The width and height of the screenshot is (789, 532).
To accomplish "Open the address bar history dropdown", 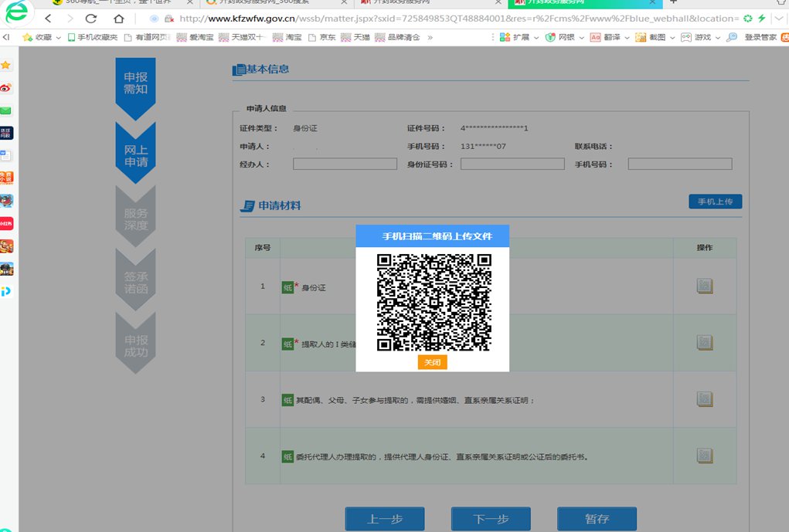I will click(780, 19).
